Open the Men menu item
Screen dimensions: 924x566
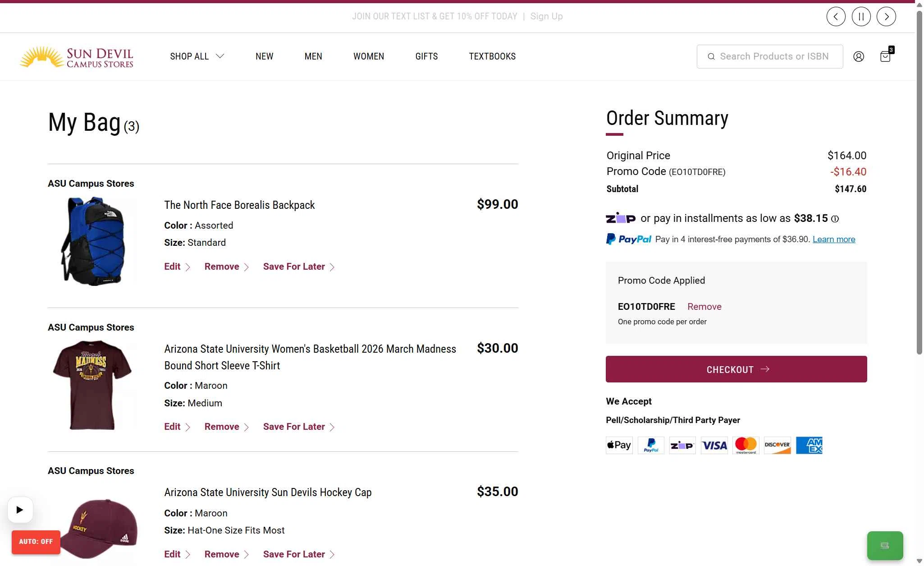313,56
